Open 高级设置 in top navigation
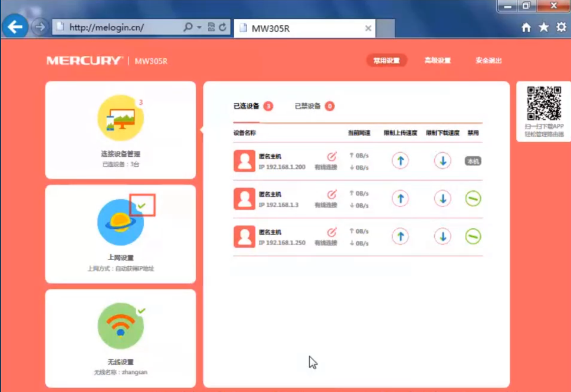 point(437,60)
